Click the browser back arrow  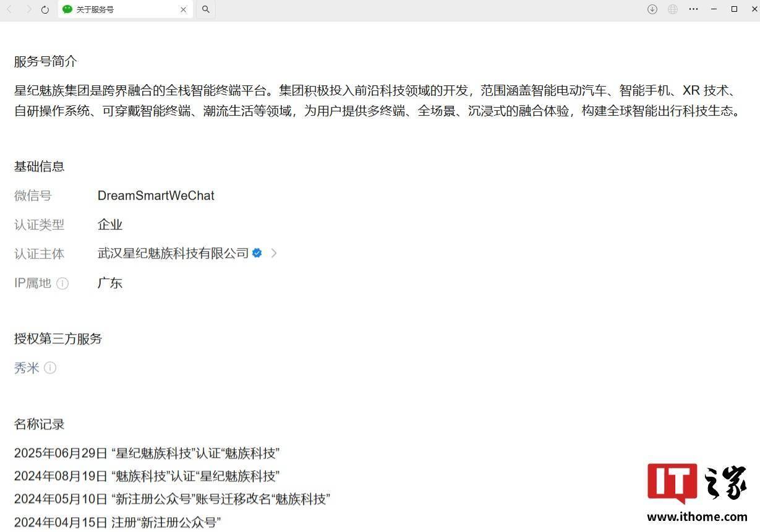coord(9,9)
